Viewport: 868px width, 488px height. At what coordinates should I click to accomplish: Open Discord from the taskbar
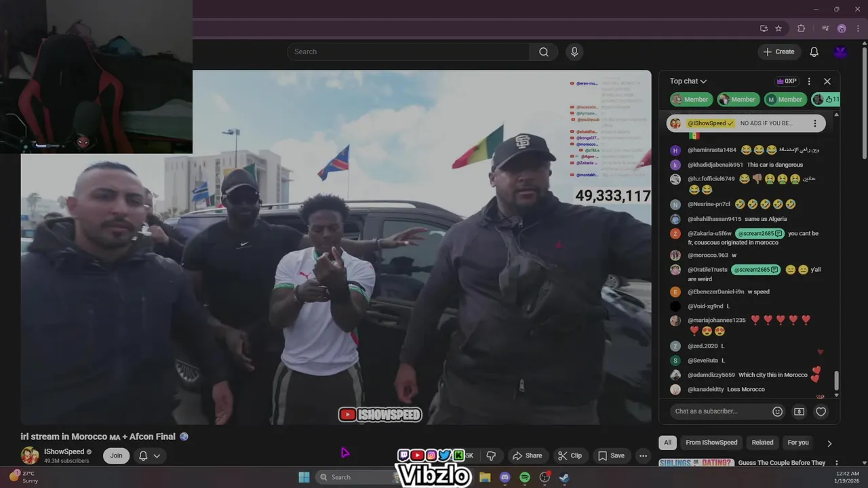tap(505, 477)
